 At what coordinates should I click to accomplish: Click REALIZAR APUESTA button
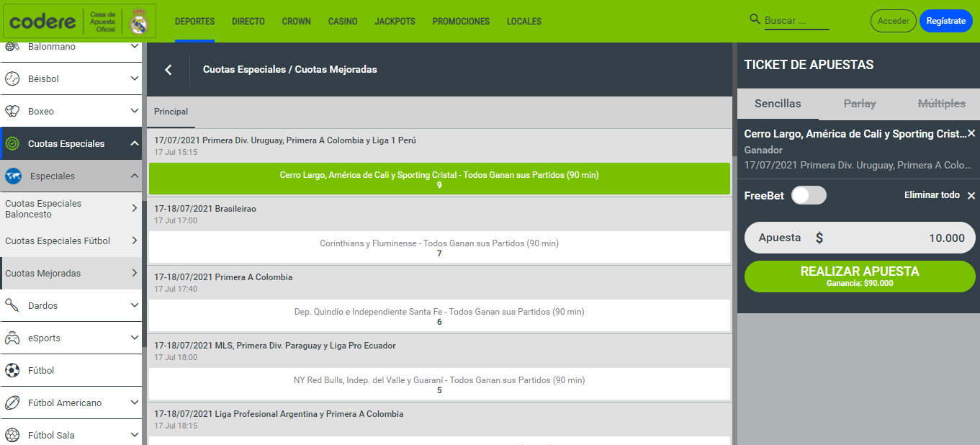[x=860, y=277]
